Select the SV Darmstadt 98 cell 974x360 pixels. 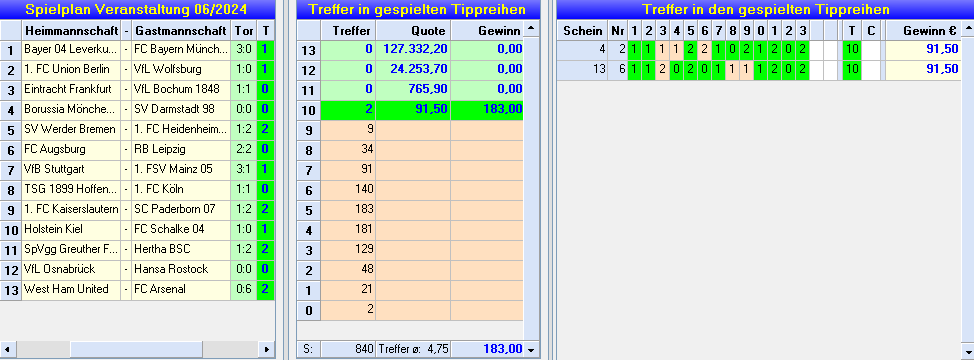(x=181, y=109)
